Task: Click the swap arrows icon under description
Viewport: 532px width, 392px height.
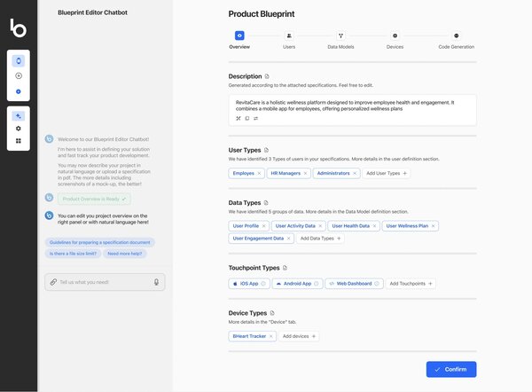Action: click(256, 118)
